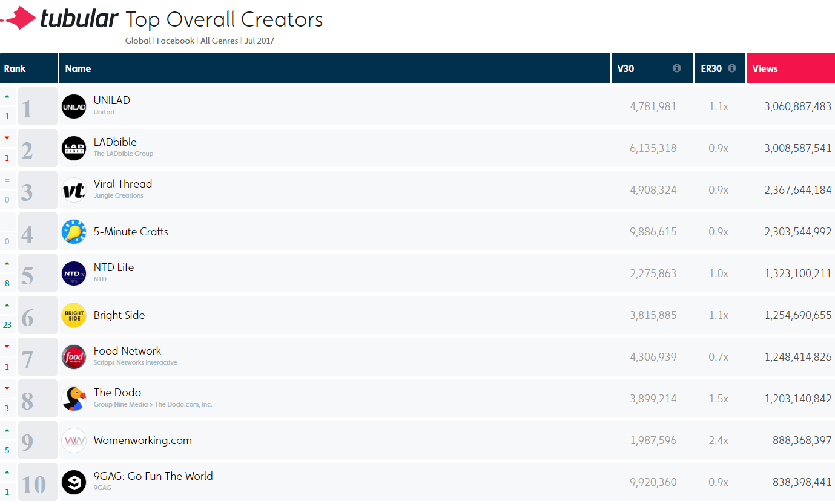This screenshot has height=504, width=835.
Task: Click the Top Overall Creators heading
Action: pos(224,19)
